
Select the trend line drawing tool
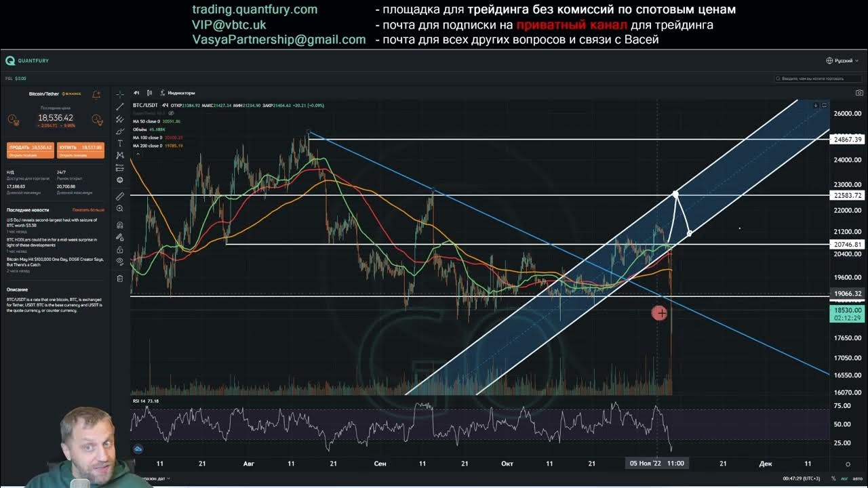[120, 106]
